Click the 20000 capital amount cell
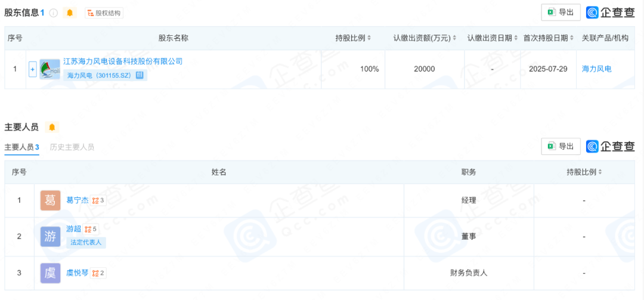The height and width of the screenshot is (300, 644). [425, 69]
